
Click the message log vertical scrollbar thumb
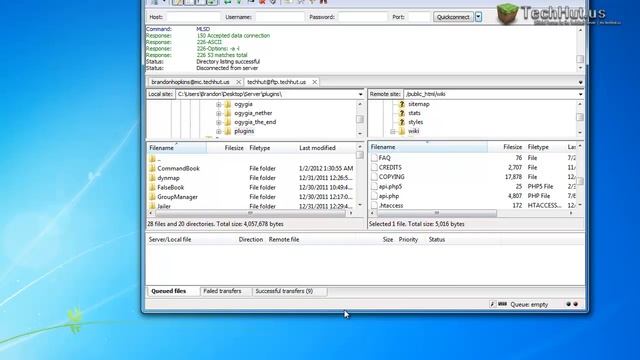580,59
